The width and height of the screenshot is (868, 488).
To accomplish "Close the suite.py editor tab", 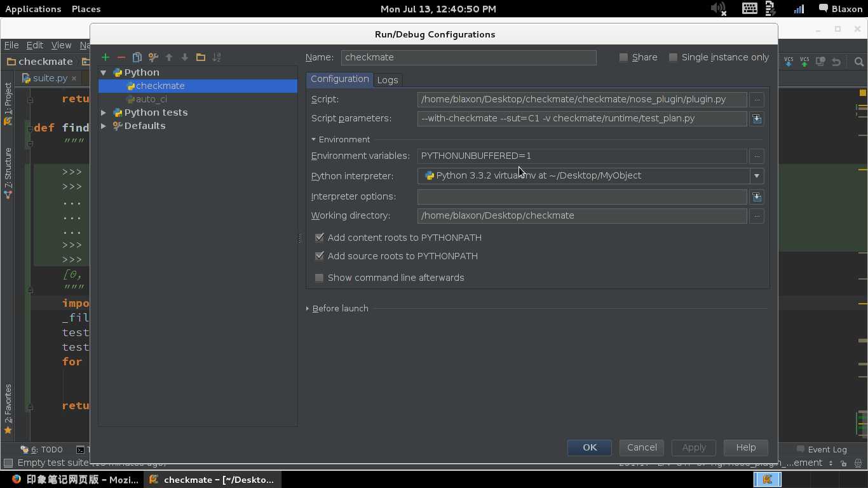I will pyautogui.click(x=74, y=78).
